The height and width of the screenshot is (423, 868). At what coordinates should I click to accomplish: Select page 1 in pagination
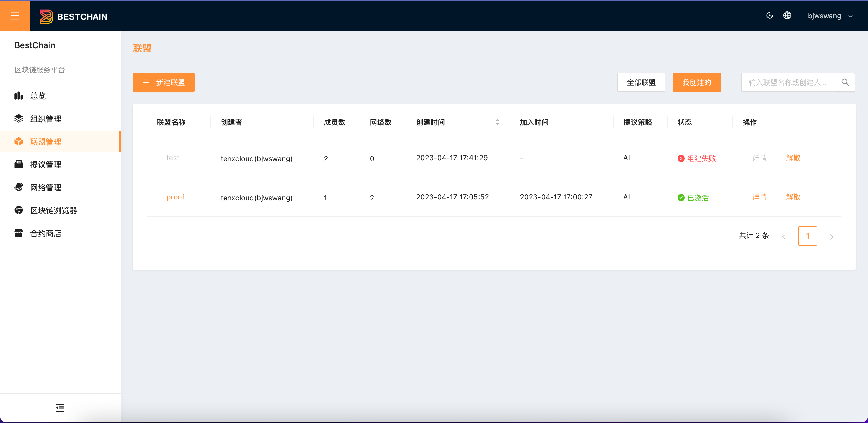(x=807, y=236)
